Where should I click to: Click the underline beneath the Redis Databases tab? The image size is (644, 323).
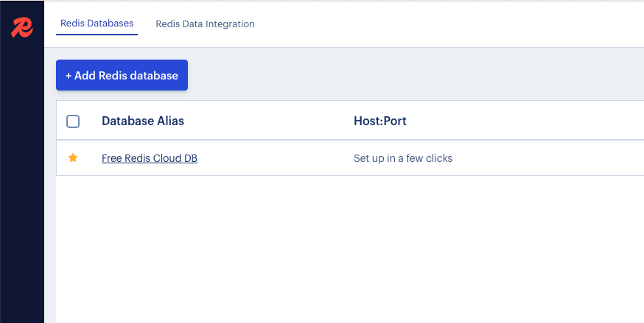[97, 35]
